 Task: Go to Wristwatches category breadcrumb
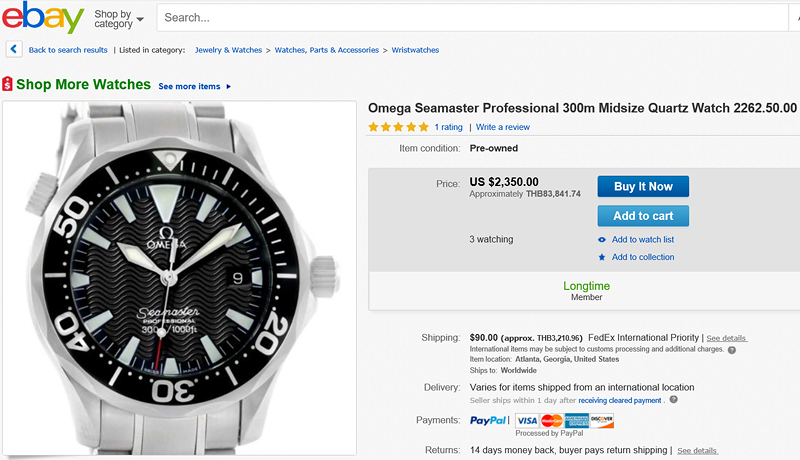pyautogui.click(x=415, y=50)
